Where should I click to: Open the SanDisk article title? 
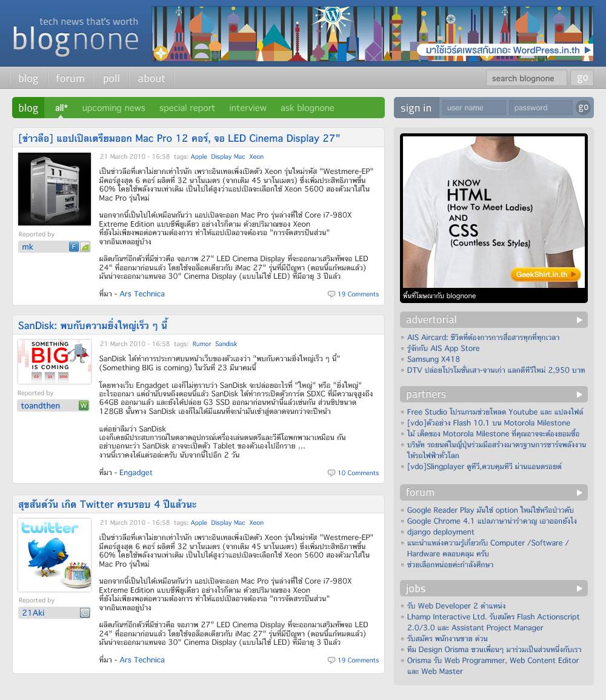point(93,325)
